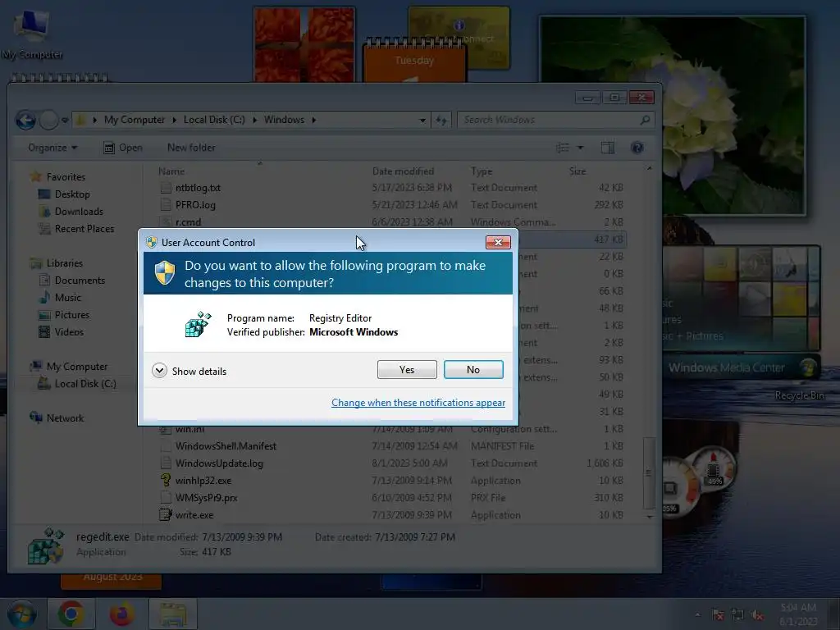Change view using the views icon
Image resolution: width=840 pixels, height=630 pixels.
click(563, 148)
